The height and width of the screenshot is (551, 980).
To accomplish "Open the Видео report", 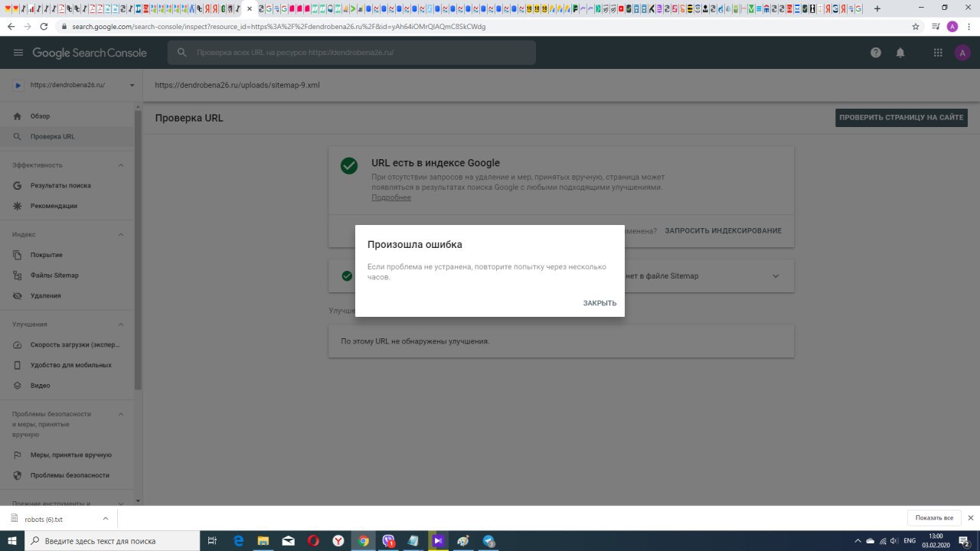I will [x=67, y=386].
